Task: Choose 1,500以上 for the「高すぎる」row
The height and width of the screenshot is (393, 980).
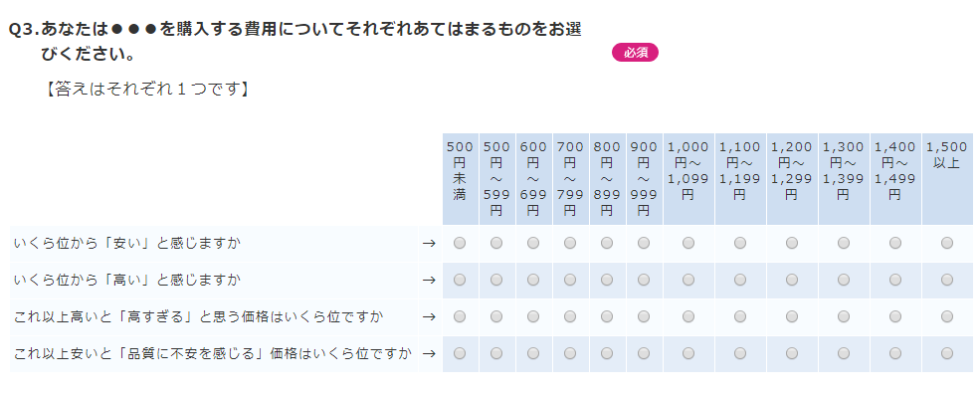Action: 947,316
